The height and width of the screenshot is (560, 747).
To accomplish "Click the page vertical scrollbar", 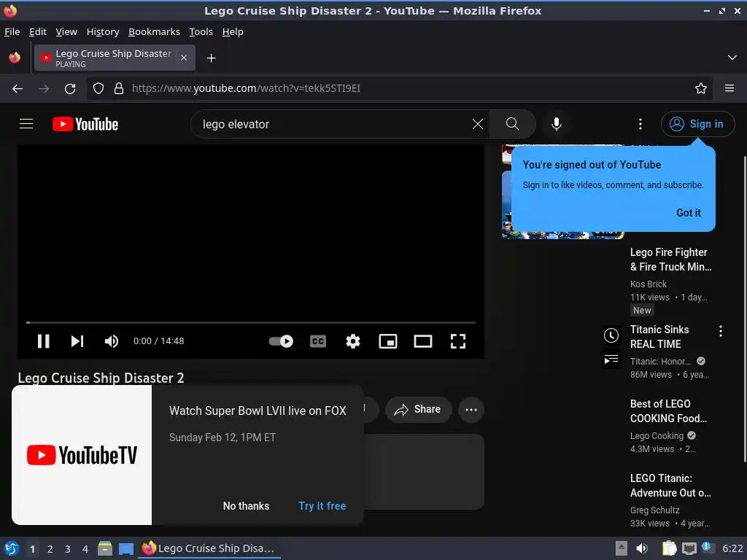I will tap(744, 308).
